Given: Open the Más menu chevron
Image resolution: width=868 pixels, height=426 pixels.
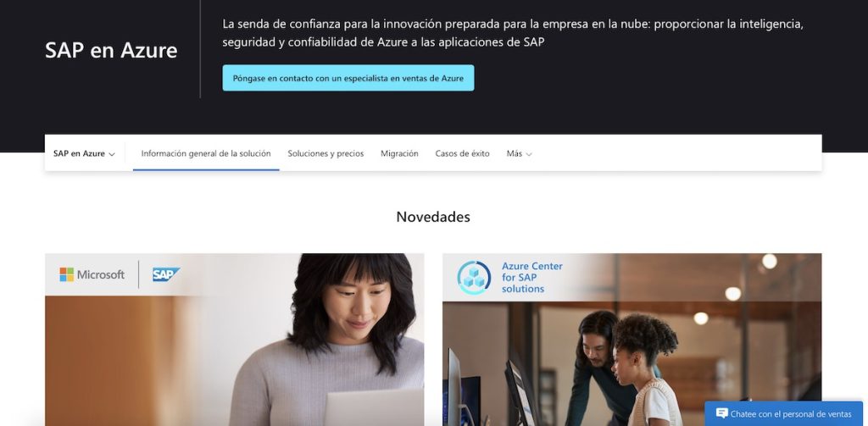Looking at the screenshot, I should tap(529, 154).
